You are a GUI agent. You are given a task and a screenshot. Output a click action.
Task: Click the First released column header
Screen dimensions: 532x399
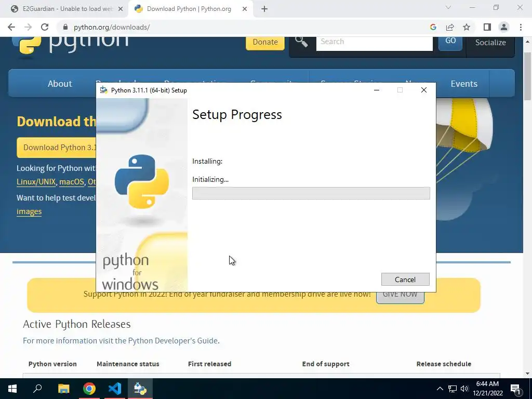click(x=210, y=364)
